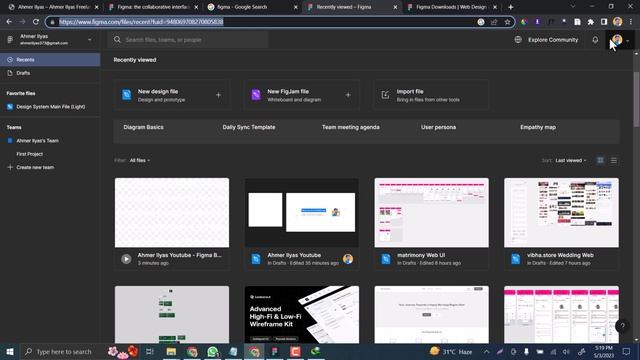640x360 pixels.
Task: Open Chrome profile avatar
Action: pos(618,22)
